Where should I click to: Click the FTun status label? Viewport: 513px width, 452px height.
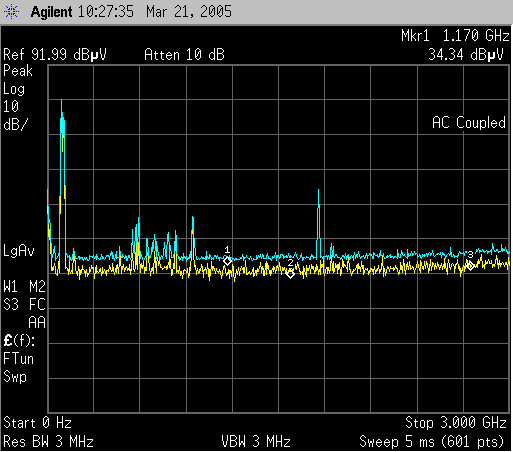18,359
